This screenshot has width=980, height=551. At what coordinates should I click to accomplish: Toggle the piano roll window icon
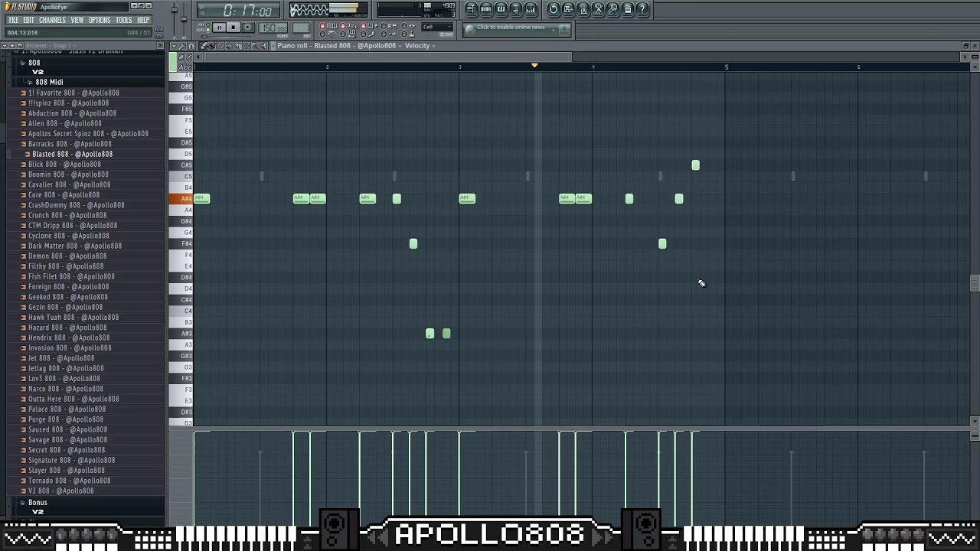tap(501, 9)
